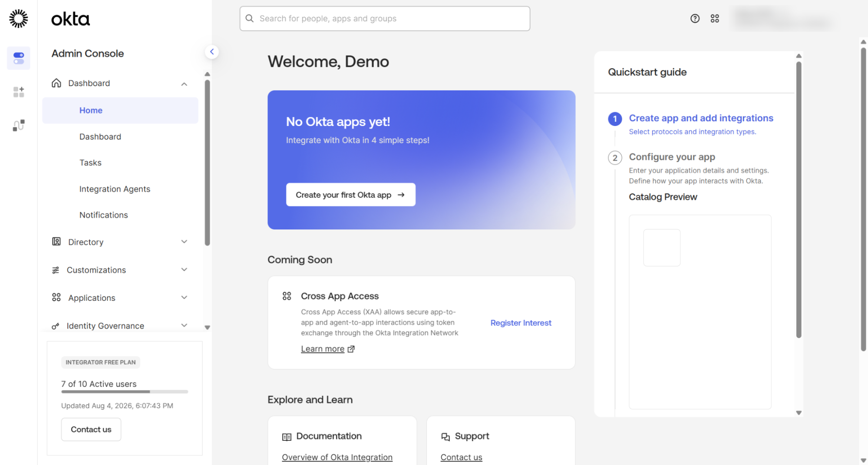Click the Applications menu label
This screenshot has height=465, width=868.
[x=92, y=298]
